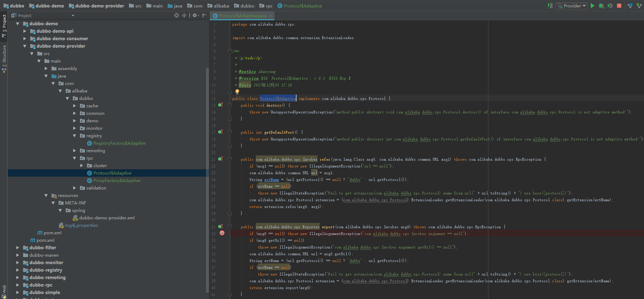The width and height of the screenshot is (644, 299).
Task: Stop the running process with red square
Action: [x=619, y=6]
